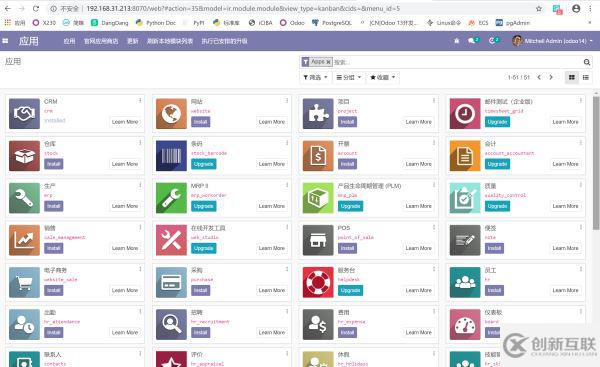
Task: Click the hr employees group app icon
Action: click(465, 282)
